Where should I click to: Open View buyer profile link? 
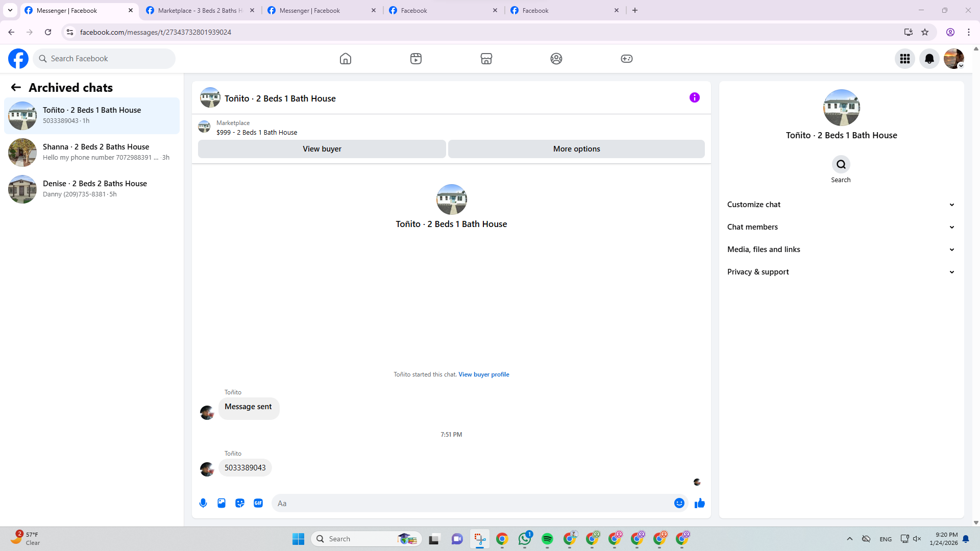pyautogui.click(x=483, y=374)
